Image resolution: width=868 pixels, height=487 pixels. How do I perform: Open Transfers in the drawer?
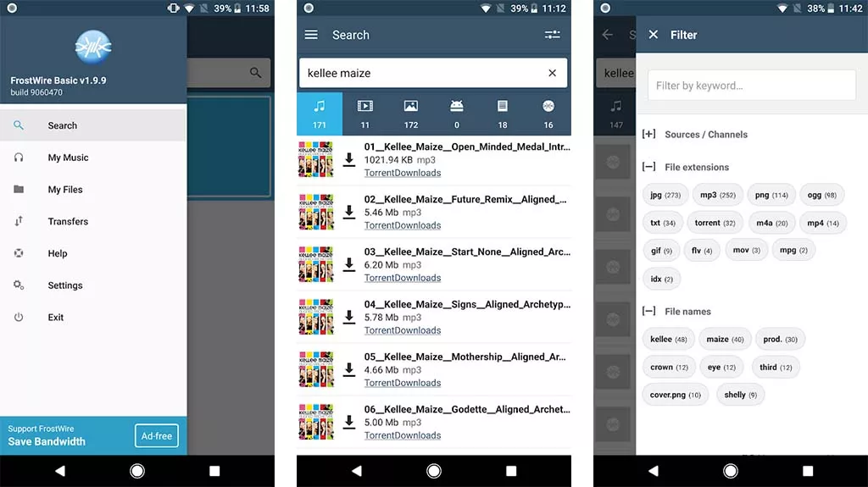coord(93,221)
